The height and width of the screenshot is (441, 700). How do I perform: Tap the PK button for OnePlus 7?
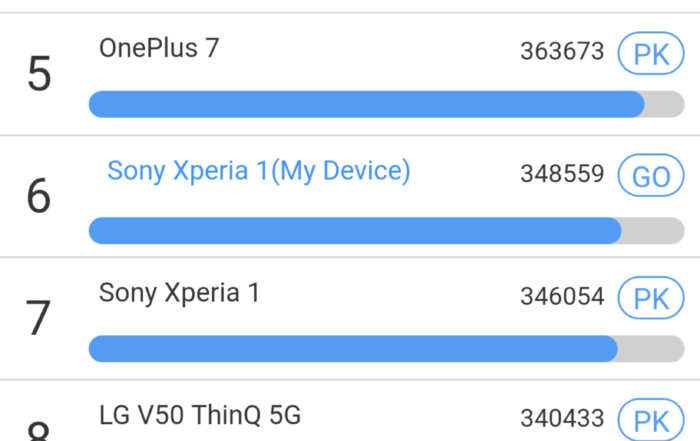(x=650, y=52)
